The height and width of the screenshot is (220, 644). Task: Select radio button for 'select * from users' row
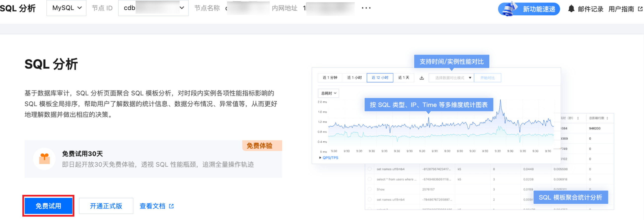click(x=370, y=179)
